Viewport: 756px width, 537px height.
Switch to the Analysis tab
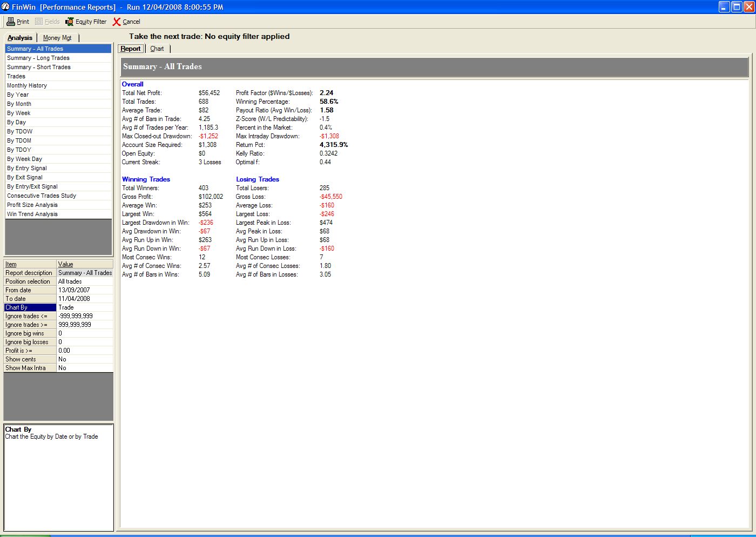20,38
